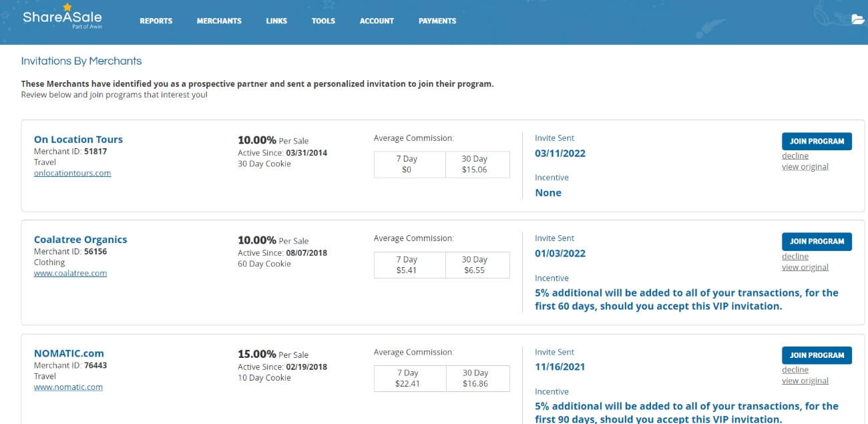Click invite sent date 11/16/2021
868x424 pixels.
tap(560, 367)
